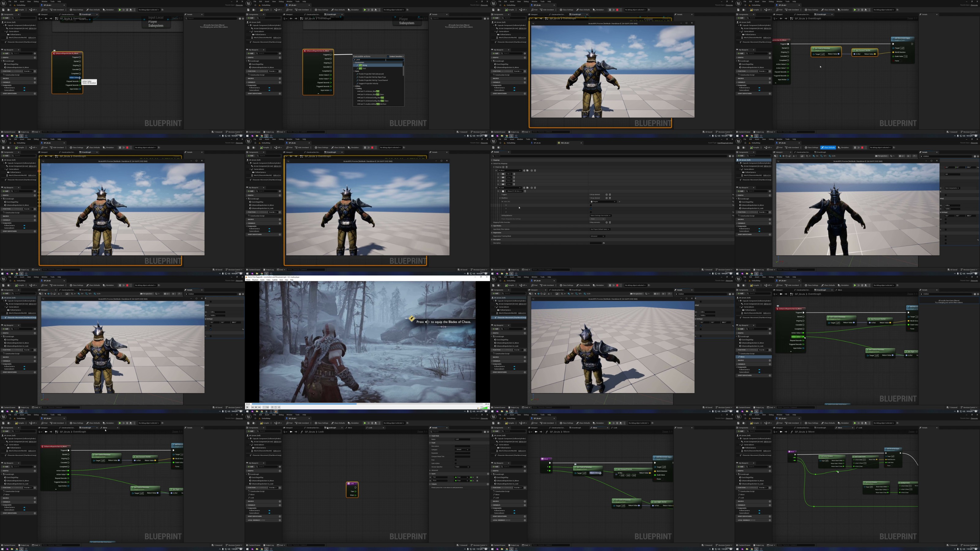
Task: Toggle the VLC loop icon
Action: [276, 407]
